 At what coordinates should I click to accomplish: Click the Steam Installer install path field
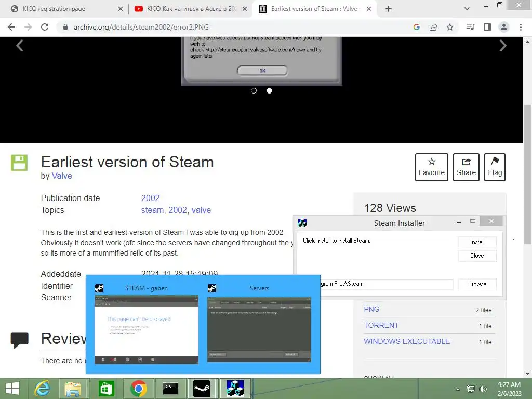tap(387, 284)
